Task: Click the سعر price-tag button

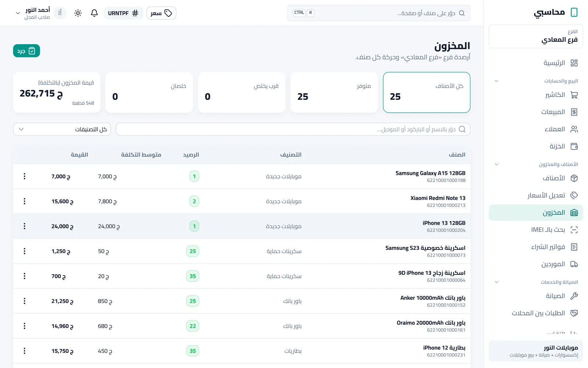Action: 161,13
